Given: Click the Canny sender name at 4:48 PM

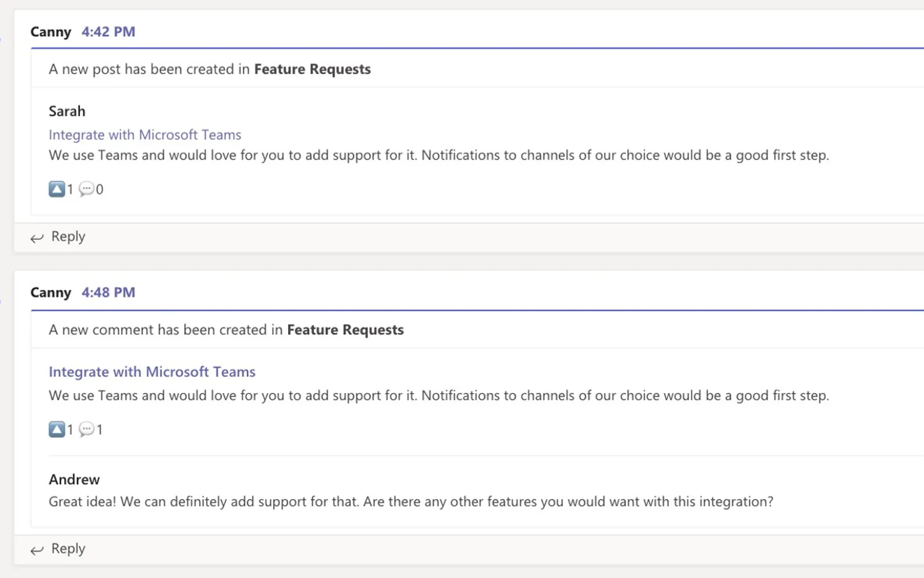Looking at the screenshot, I should [51, 293].
